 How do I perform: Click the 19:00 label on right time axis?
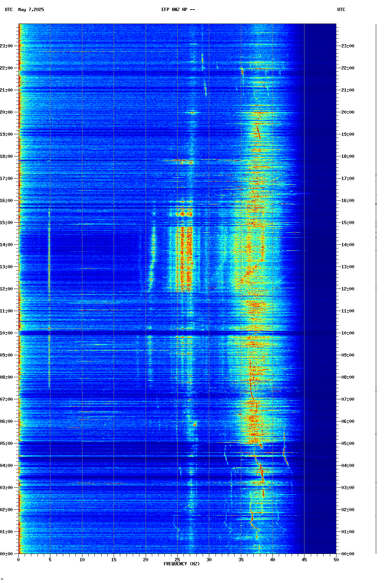coord(348,134)
